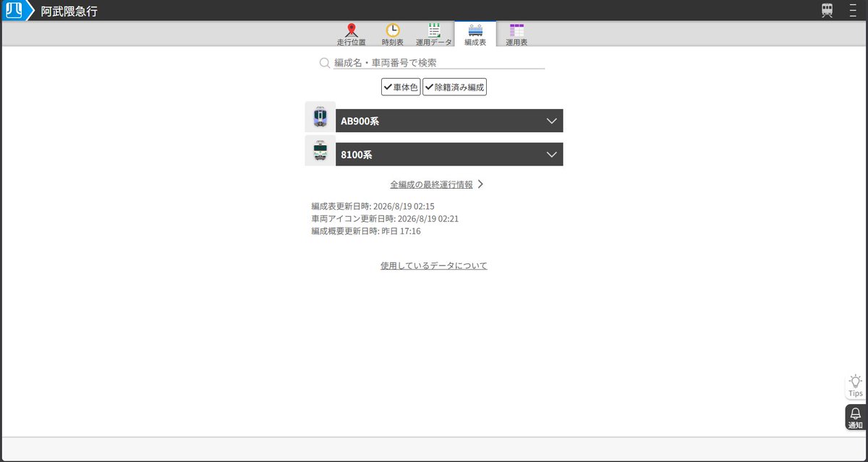Toggle the 車体色 checkbox
868x462 pixels.
click(x=401, y=87)
